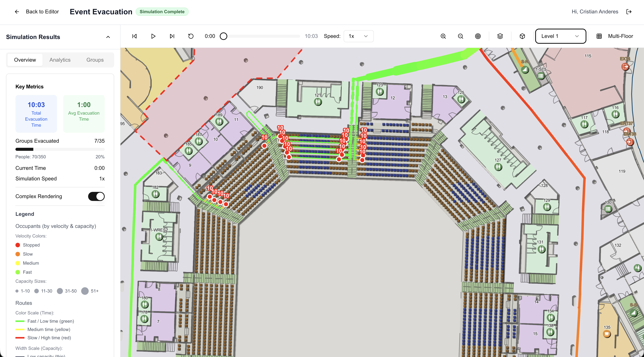This screenshot has width=644, height=357.
Task: Click the room 119 label
Action: pos(622,171)
